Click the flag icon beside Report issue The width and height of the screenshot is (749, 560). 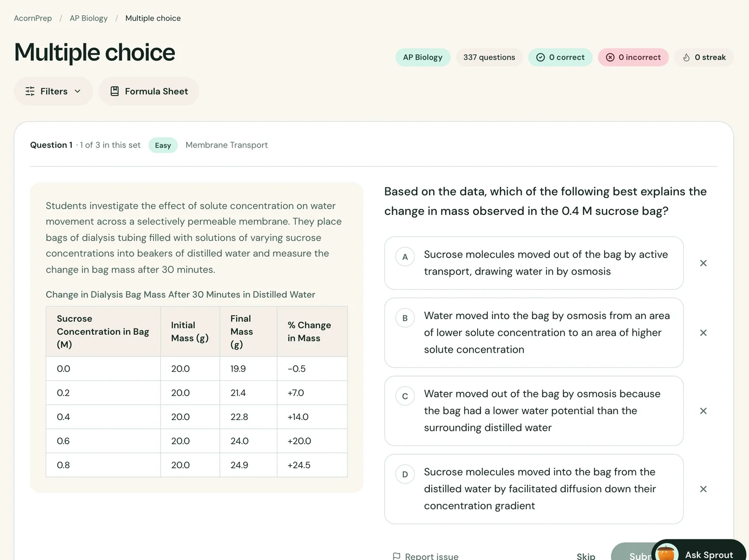pyautogui.click(x=396, y=556)
